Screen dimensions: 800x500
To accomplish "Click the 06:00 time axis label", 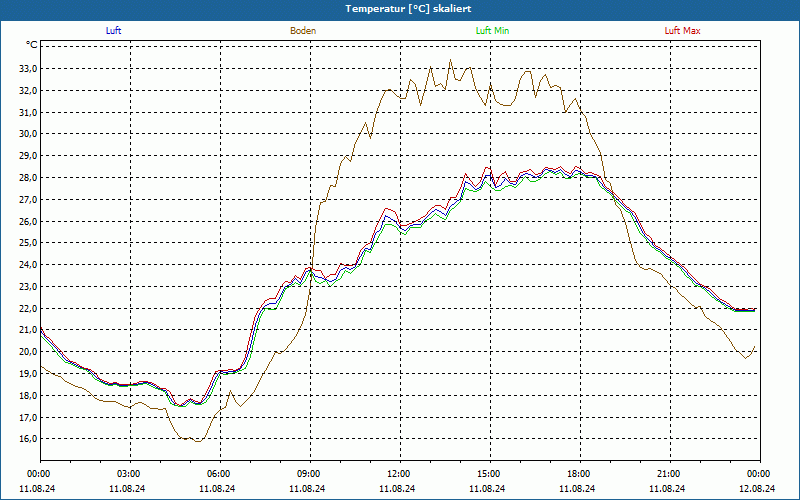I will coord(220,474).
